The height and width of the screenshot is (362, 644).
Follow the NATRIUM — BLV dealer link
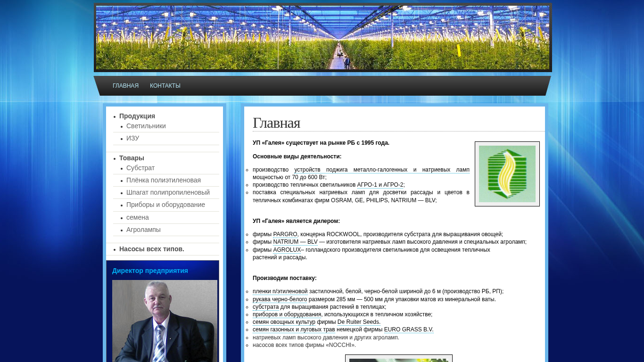pos(296,242)
